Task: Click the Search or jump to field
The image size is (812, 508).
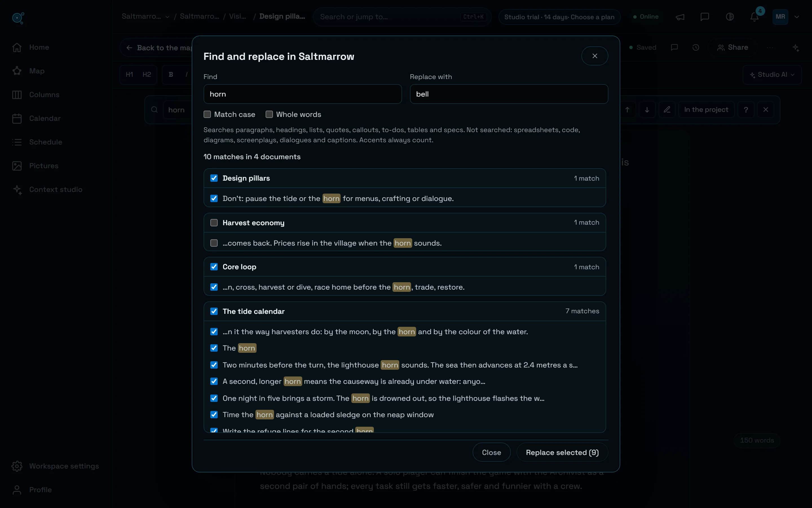Action: pyautogui.click(x=402, y=17)
